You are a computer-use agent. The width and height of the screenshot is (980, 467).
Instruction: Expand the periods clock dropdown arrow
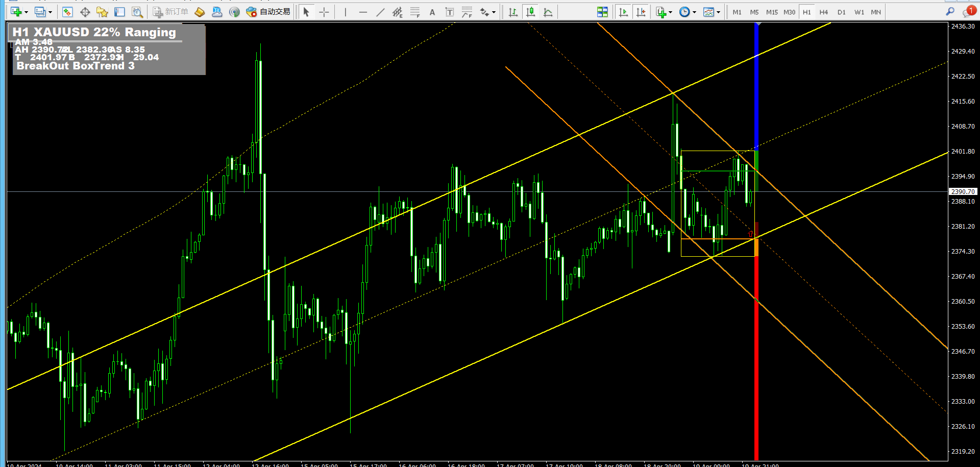pyautogui.click(x=694, y=12)
